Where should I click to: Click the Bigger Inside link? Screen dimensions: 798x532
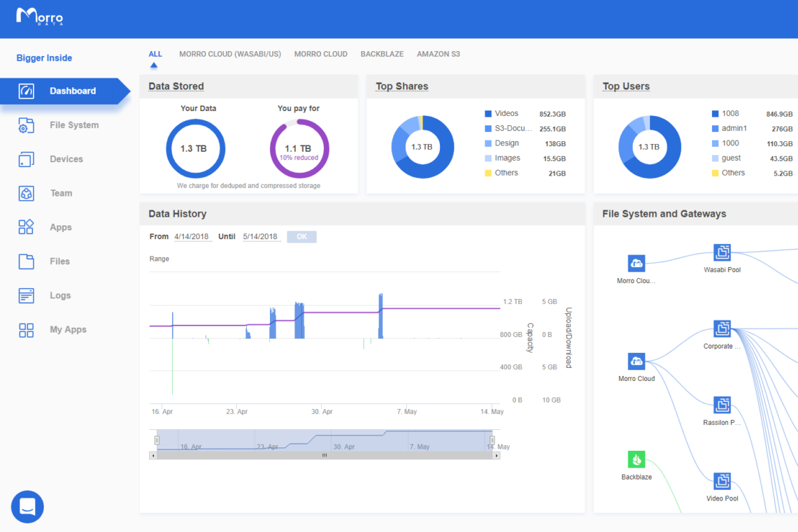44,58
